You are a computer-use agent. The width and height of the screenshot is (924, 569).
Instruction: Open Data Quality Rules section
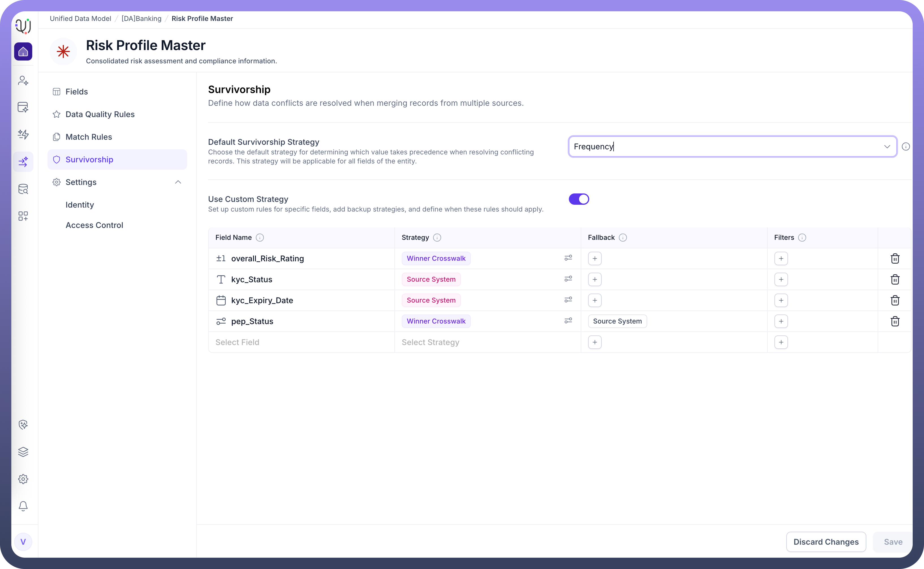tap(100, 115)
